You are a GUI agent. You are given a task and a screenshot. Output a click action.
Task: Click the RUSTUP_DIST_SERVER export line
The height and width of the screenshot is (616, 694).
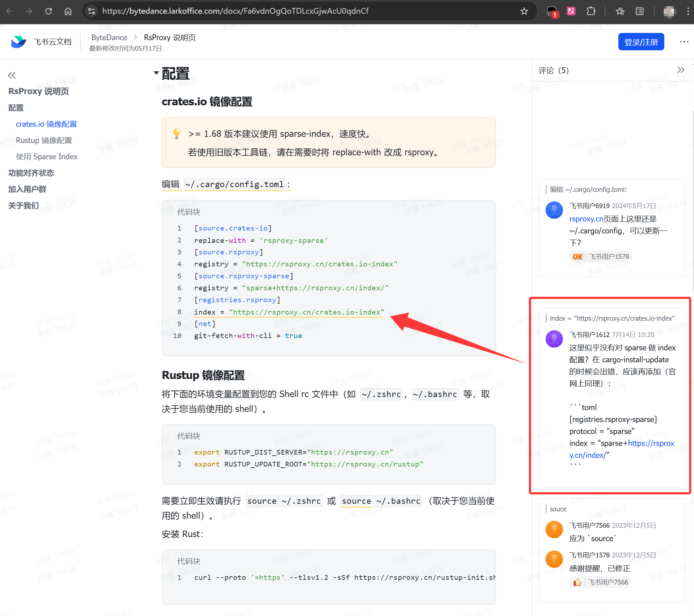(294, 452)
